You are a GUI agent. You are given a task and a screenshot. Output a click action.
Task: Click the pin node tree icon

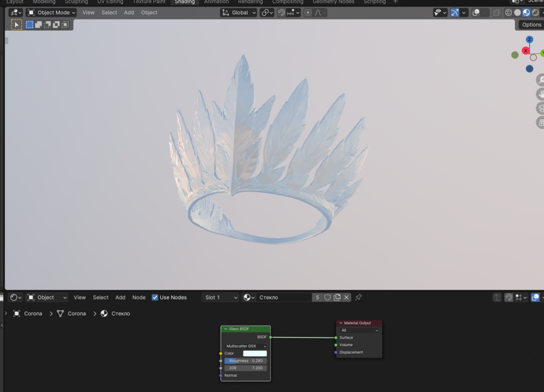[x=358, y=297]
